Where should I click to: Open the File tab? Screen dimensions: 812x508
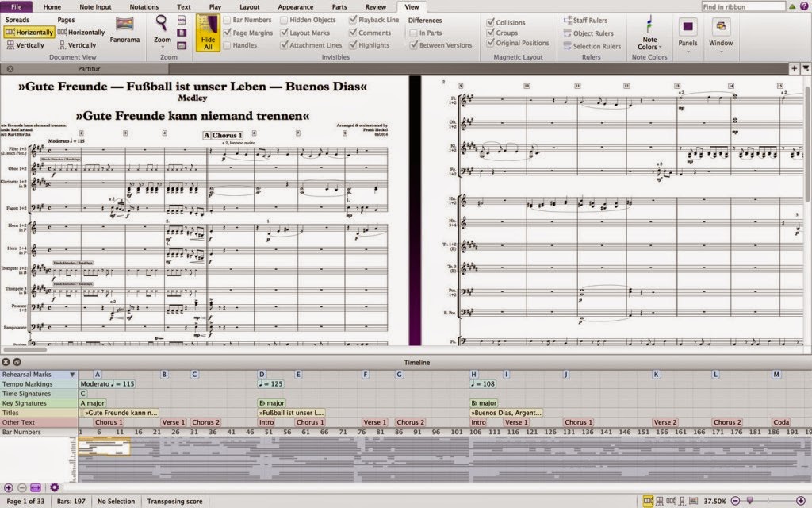pos(17,6)
